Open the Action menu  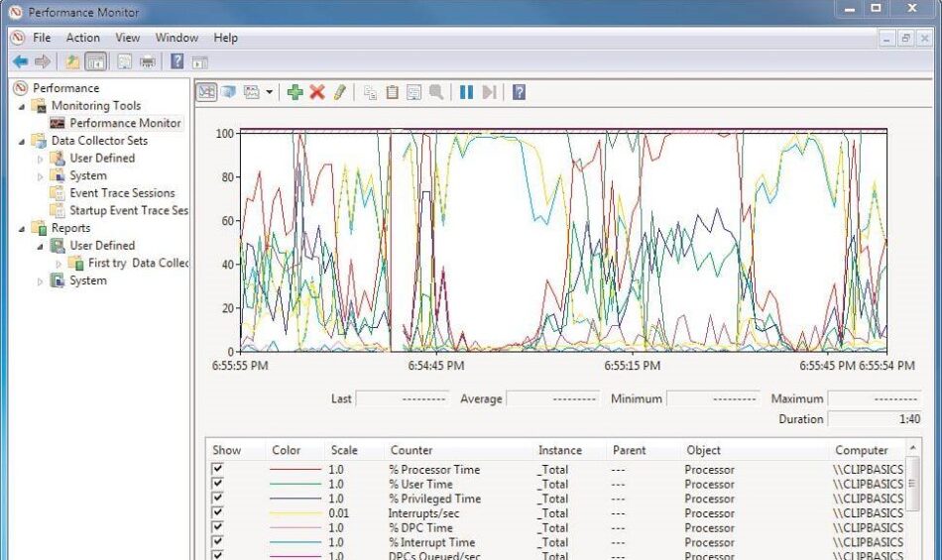point(83,38)
